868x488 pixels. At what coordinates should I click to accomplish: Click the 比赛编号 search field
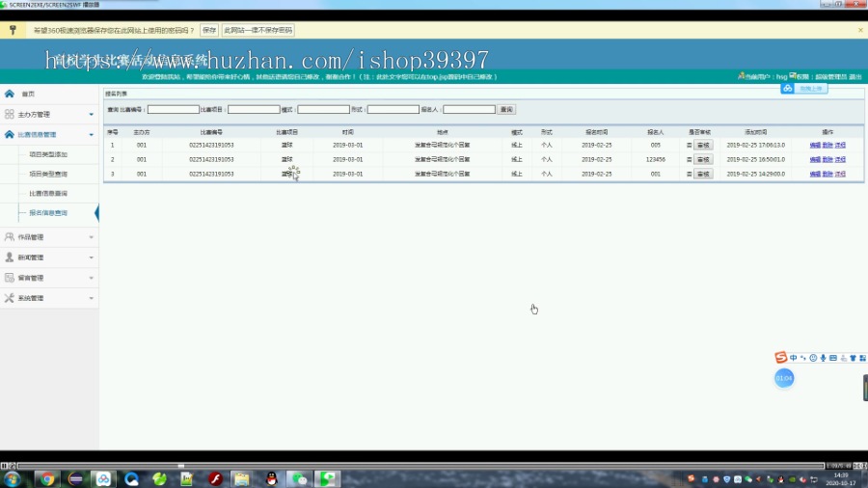click(174, 110)
